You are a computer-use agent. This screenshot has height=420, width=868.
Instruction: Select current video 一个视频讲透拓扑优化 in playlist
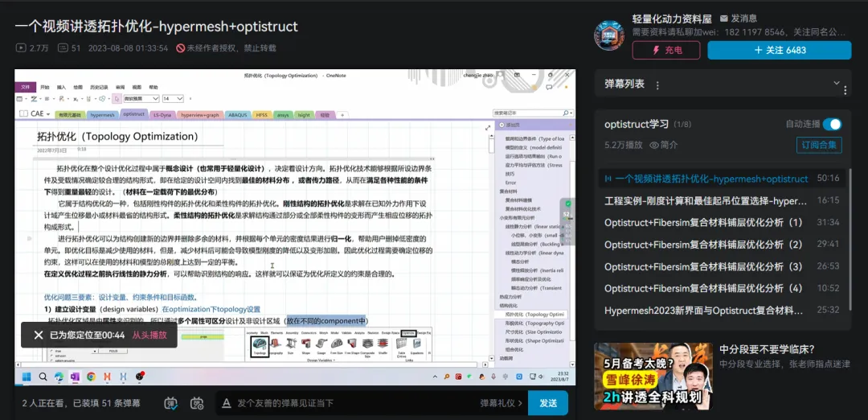(x=723, y=179)
